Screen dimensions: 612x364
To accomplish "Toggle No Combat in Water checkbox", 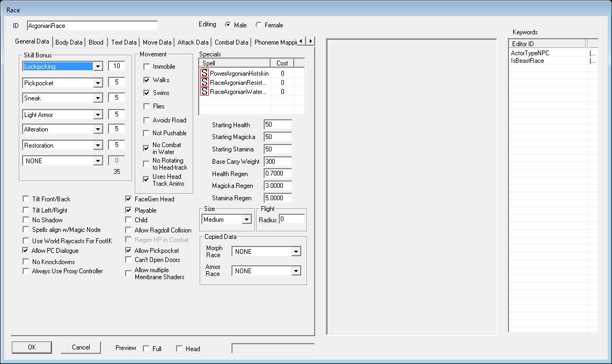I will click(146, 148).
